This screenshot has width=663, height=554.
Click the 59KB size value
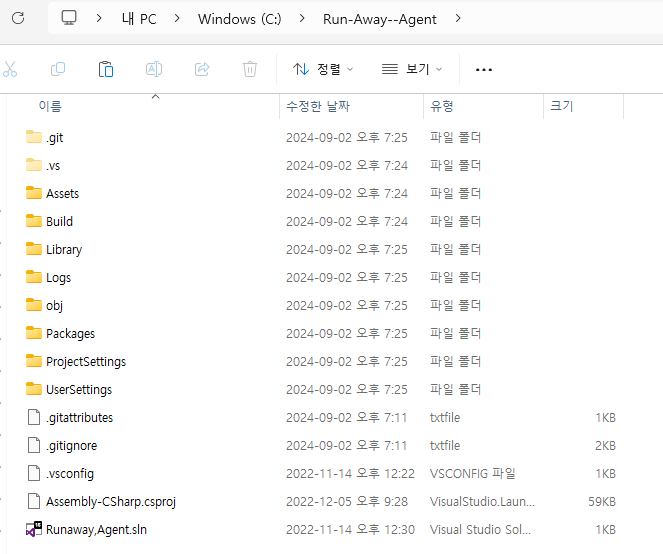pyautogui.click(x=602, y=502)
